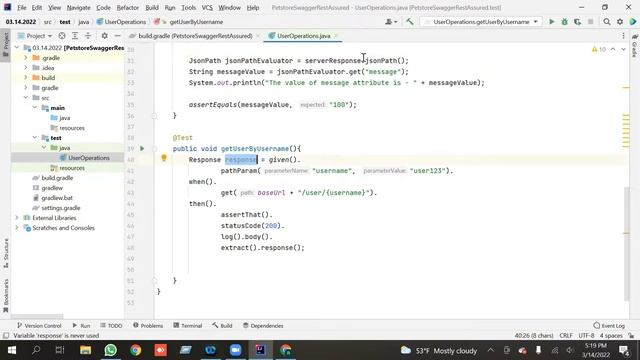Hide the Project panel minus icon
This screenshot has width=640, height=360.
(118, 36)
